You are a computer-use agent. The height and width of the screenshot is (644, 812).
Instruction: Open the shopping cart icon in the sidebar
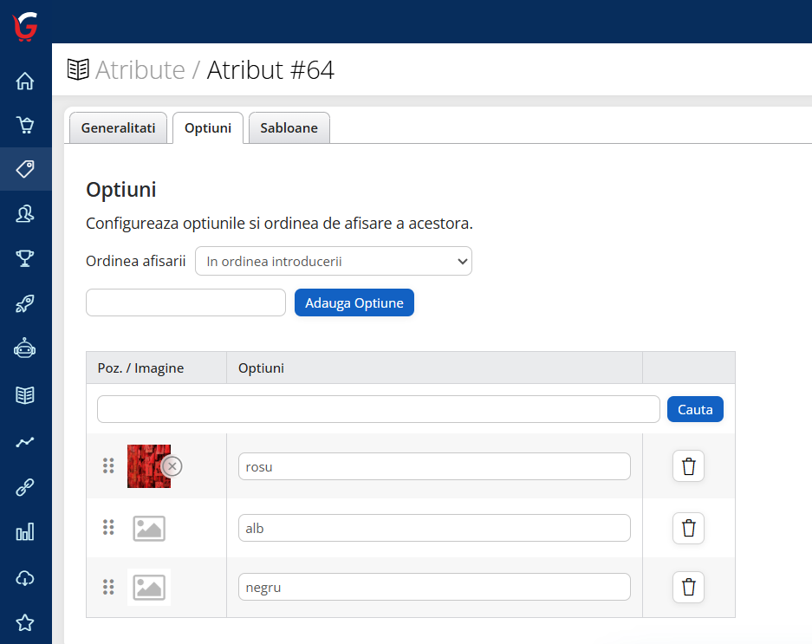(x=25, y=125)
